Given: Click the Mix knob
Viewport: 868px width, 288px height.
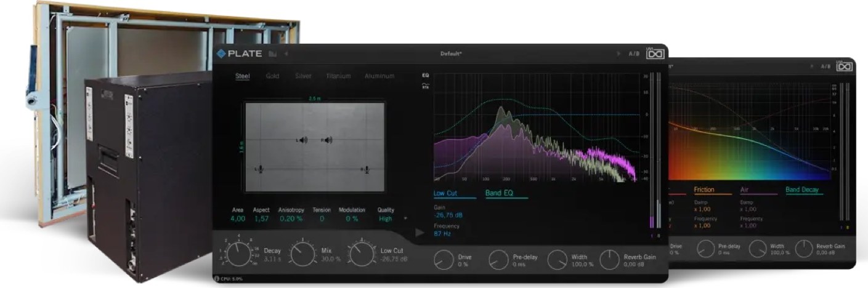Looking at the screenshot, I should click(x=302, y=254).
